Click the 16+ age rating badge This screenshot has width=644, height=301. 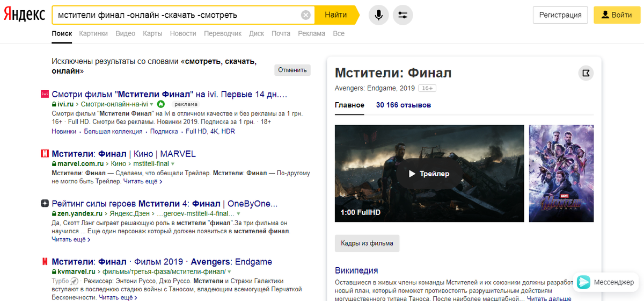427,88
